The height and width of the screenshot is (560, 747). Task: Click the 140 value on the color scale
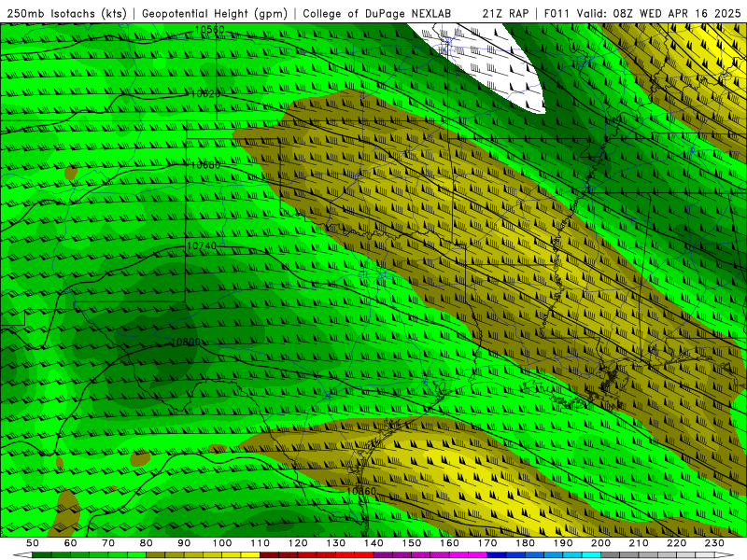click(x=373, y=543)
